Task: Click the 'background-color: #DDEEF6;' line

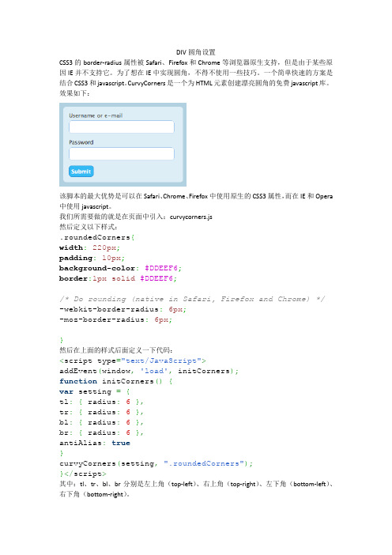Action: coord(120,268)
